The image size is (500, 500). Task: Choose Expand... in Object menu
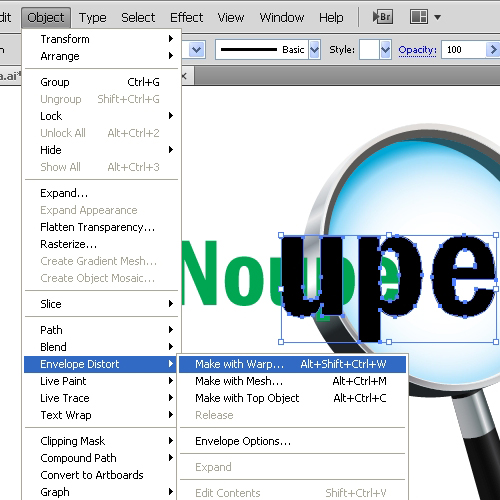[x=101, y=193]
